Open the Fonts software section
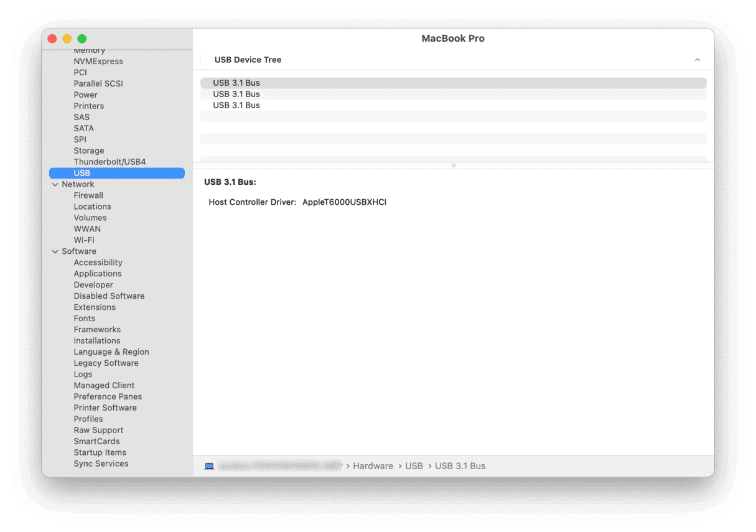This screenshot has width=756, height=532. (x=84, y=318)
